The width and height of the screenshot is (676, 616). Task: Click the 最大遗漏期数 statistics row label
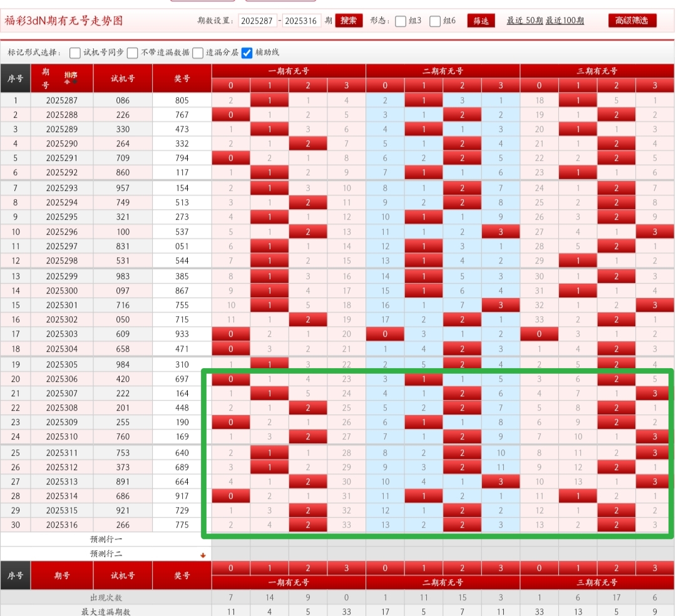106,612
